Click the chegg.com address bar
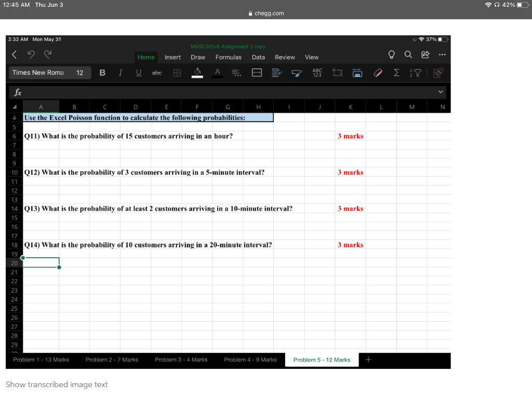This screenshot has width=532, height=399. tap(267, 13)
